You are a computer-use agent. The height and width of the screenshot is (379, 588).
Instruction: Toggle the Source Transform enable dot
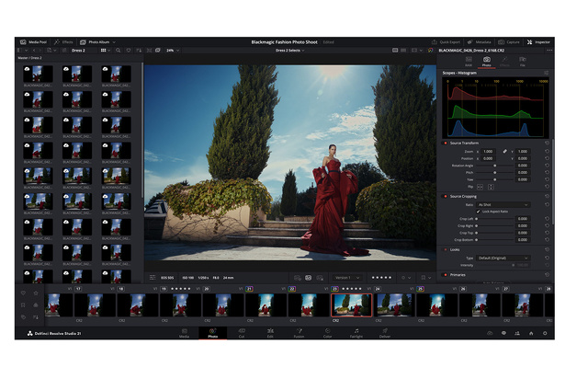pyautogui.click(x=446, y=144)
